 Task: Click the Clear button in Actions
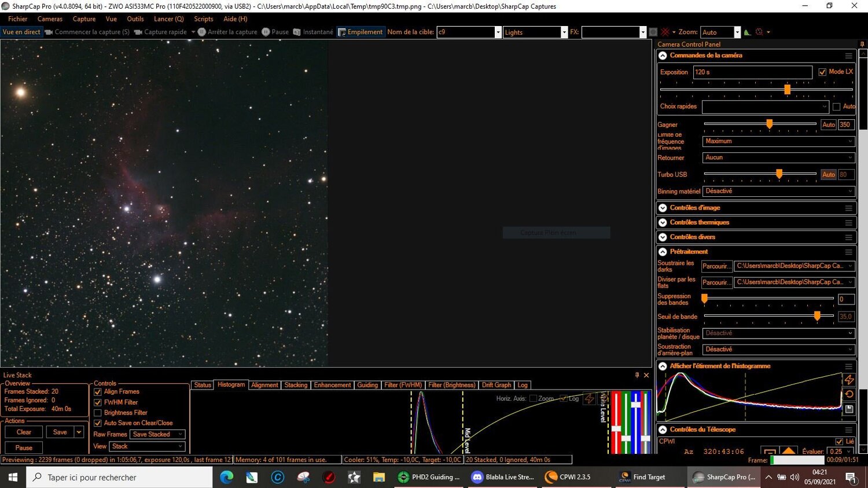tap(24, 432)
